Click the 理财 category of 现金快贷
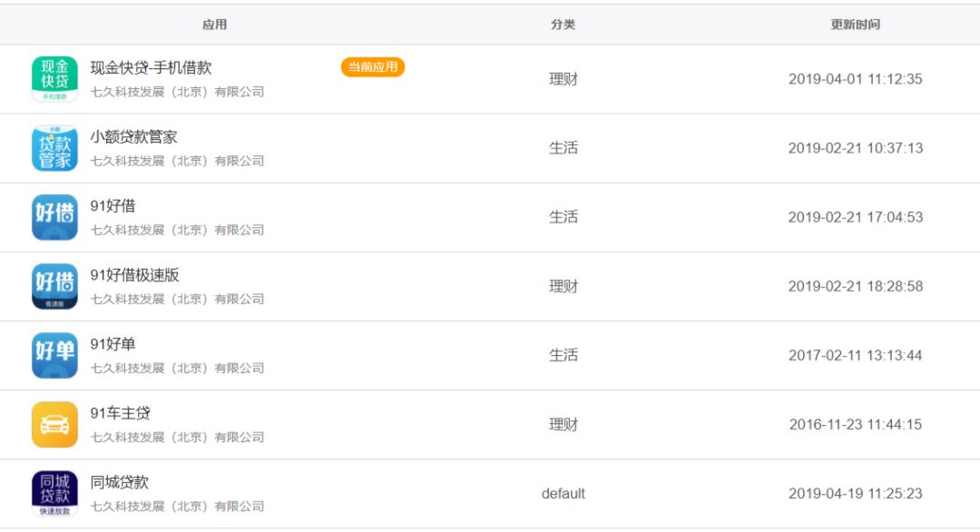 tap(563, 79)
